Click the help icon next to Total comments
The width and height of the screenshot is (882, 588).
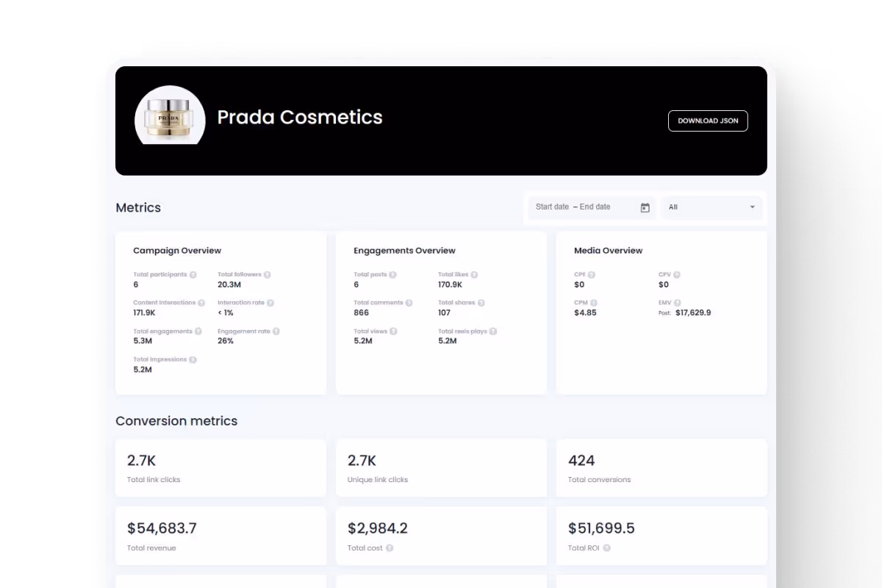(x=409, y=303)
